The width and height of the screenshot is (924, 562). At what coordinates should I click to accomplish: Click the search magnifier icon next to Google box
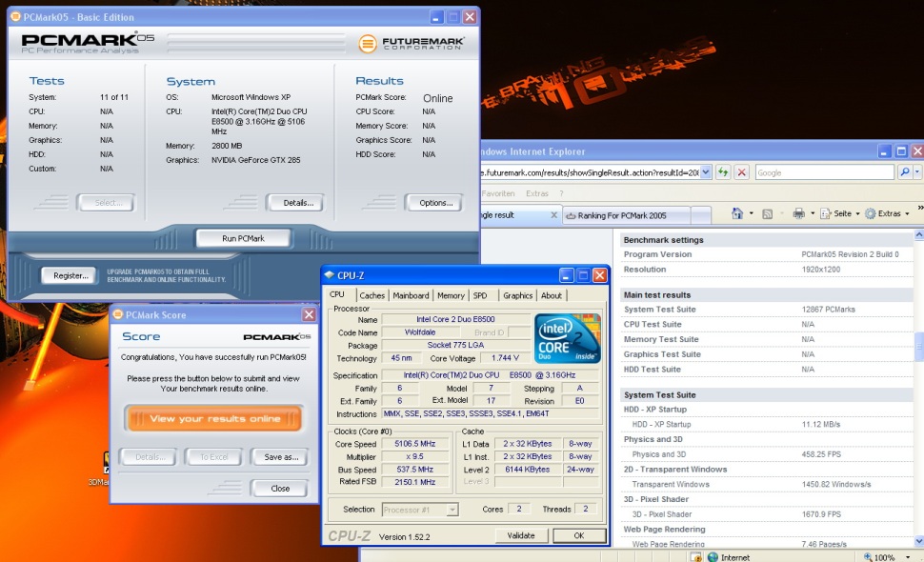pos(905,172)
